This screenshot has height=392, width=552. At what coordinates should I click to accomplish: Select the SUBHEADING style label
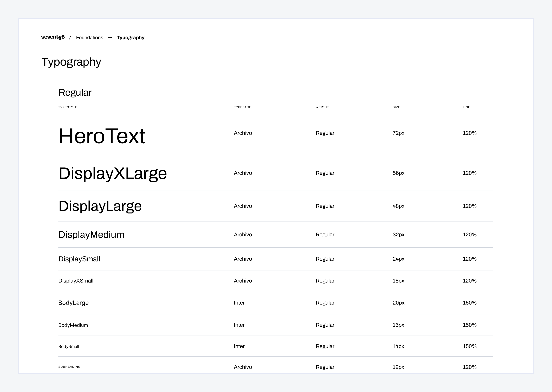pyautogui.click(x=69, y=367)
